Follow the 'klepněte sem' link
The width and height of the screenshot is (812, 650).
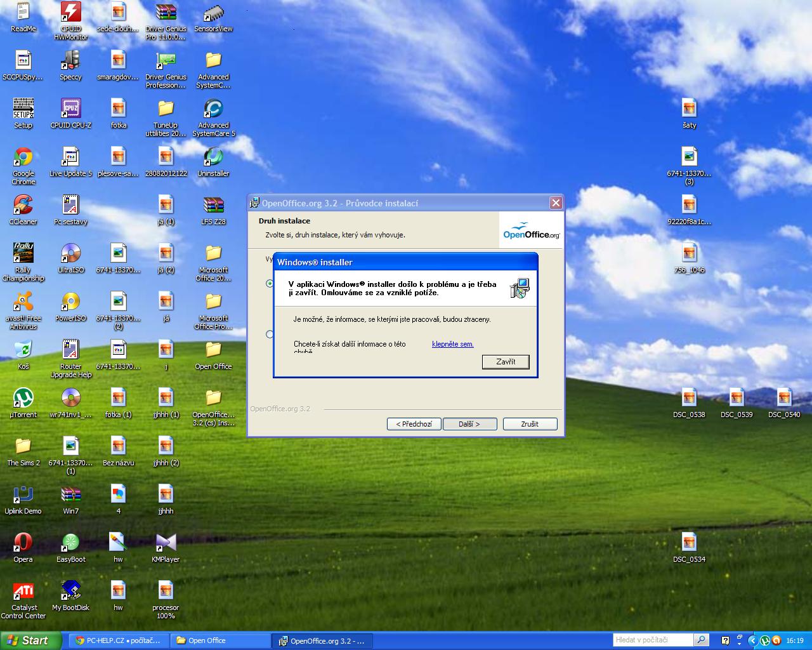coord(453,344)
